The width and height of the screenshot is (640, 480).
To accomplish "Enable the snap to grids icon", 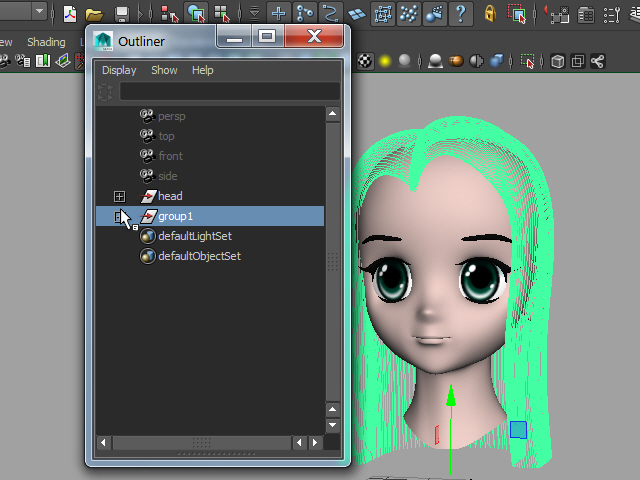I will (279, 14).
